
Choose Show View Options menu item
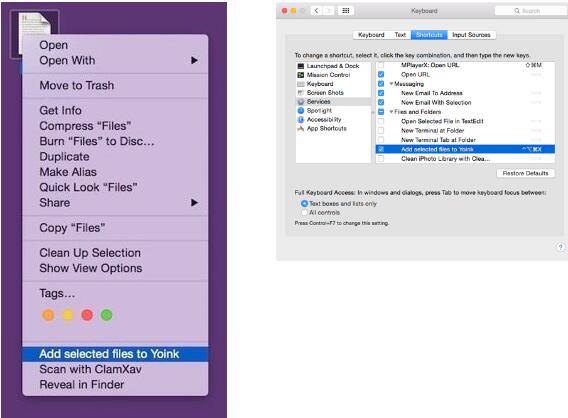pyautogui.click(x=115, y=268)
